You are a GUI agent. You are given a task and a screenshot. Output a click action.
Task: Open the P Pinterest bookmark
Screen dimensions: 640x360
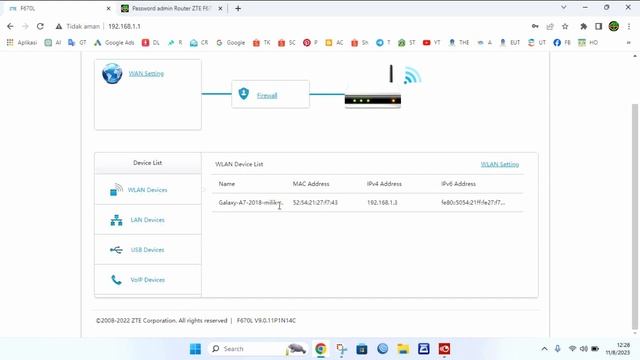310,42
